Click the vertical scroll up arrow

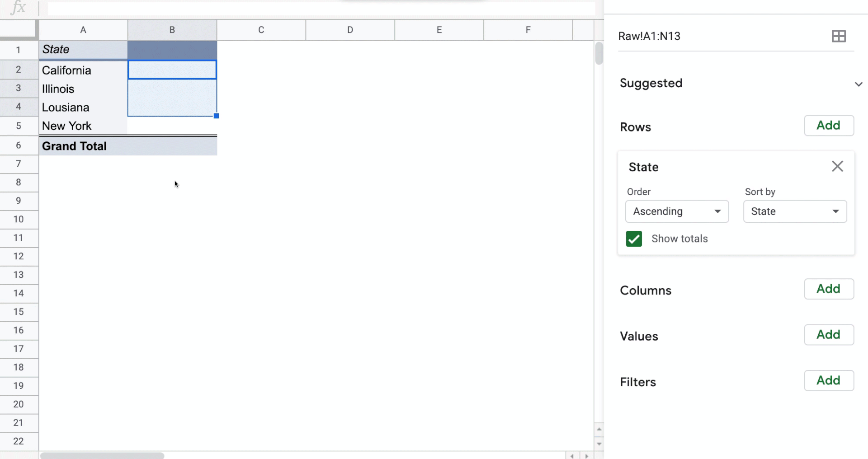tap(599, 429)
